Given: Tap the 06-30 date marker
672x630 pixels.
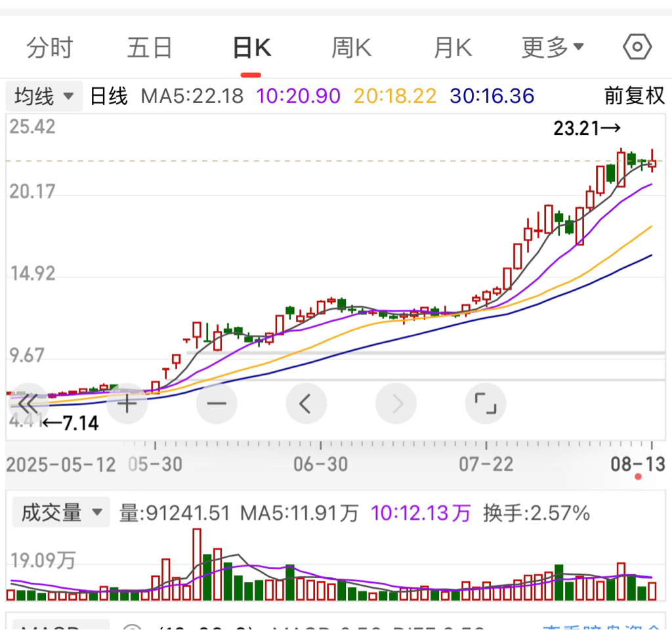Looking at the screenshot, I should click(320, 464).
